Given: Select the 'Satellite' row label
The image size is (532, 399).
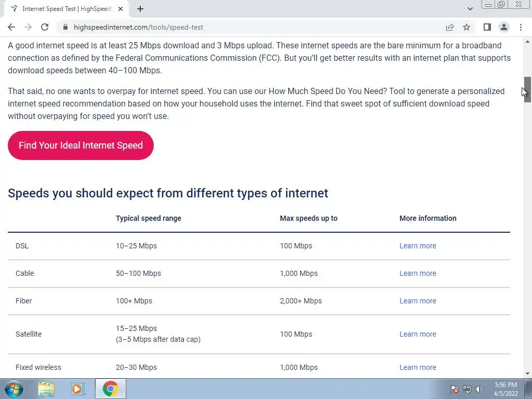Looking at the screenshot, I should [x=29, y=334].
